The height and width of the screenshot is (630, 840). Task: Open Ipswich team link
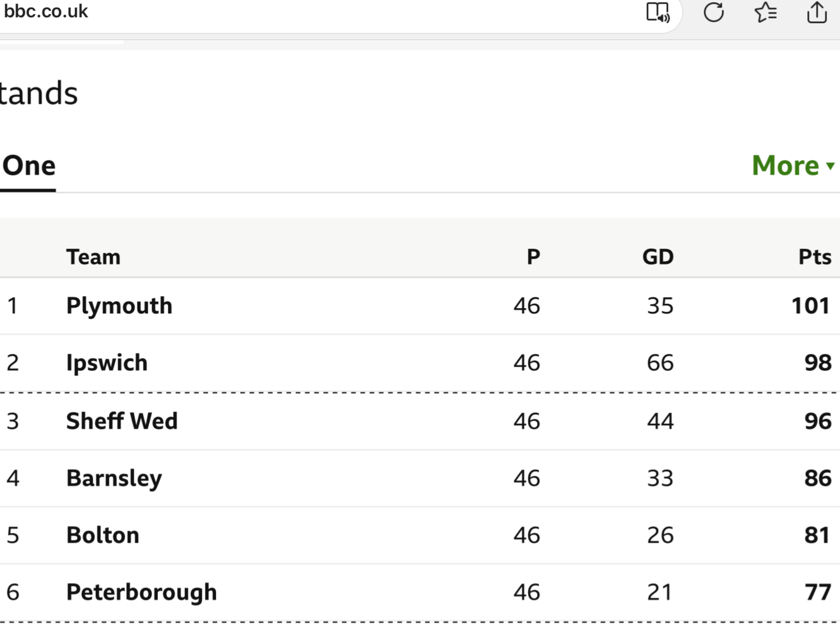107,363
